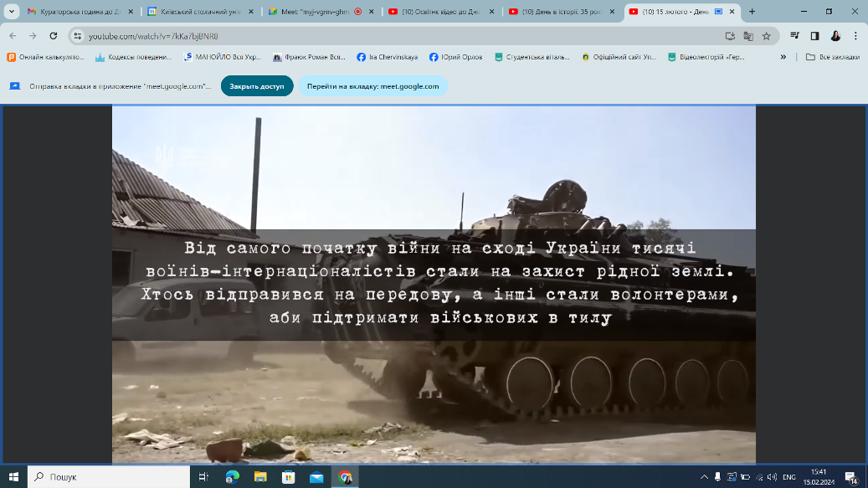Launch Microsoft Edge from taskbar
The image size is (868, 488).
(x=233, y=477)
